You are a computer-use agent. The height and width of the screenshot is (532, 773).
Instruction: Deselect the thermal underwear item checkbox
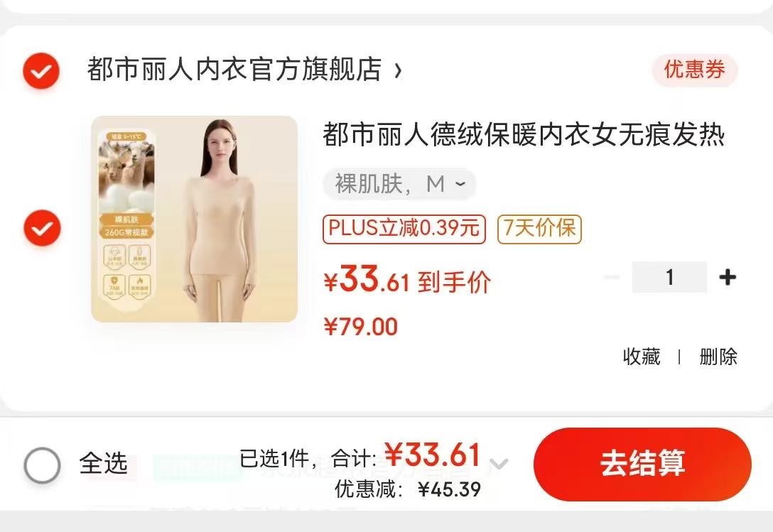pos(43,228)
